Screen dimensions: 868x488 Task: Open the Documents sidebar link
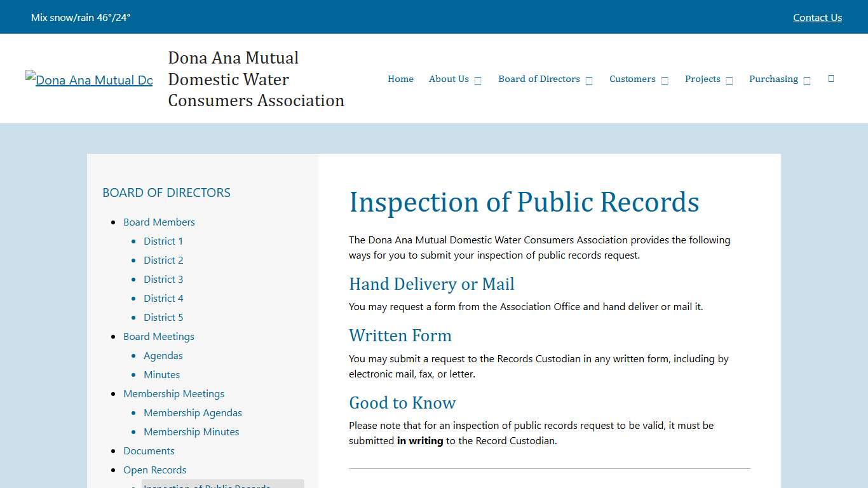(149, 451)
